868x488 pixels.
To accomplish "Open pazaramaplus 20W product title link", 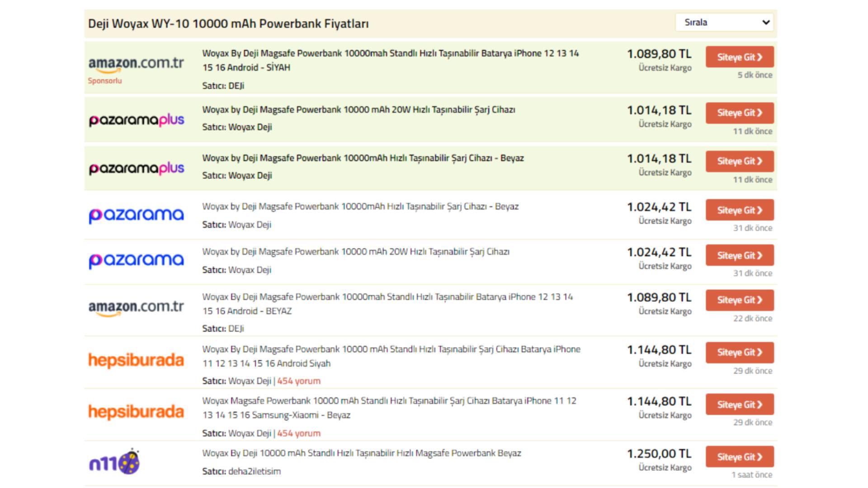I will pos(359,110).
